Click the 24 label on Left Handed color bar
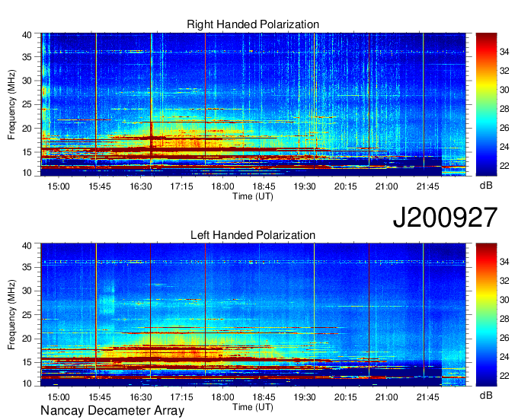The height and width of the screenshot is (420, 518). pyautogui.click(x=504, y=357)
